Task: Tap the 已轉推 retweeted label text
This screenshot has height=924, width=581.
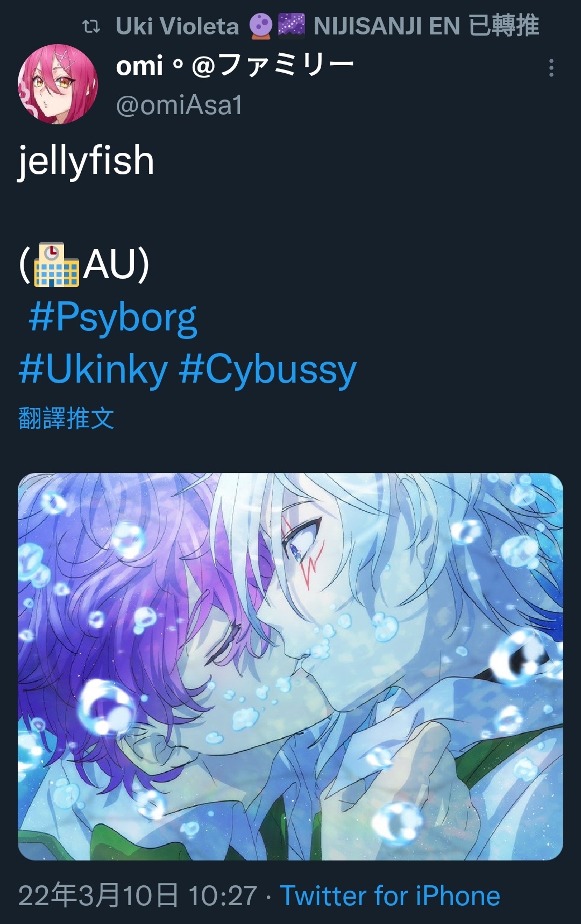Action: pyautogui.click(x=504, y=26)
